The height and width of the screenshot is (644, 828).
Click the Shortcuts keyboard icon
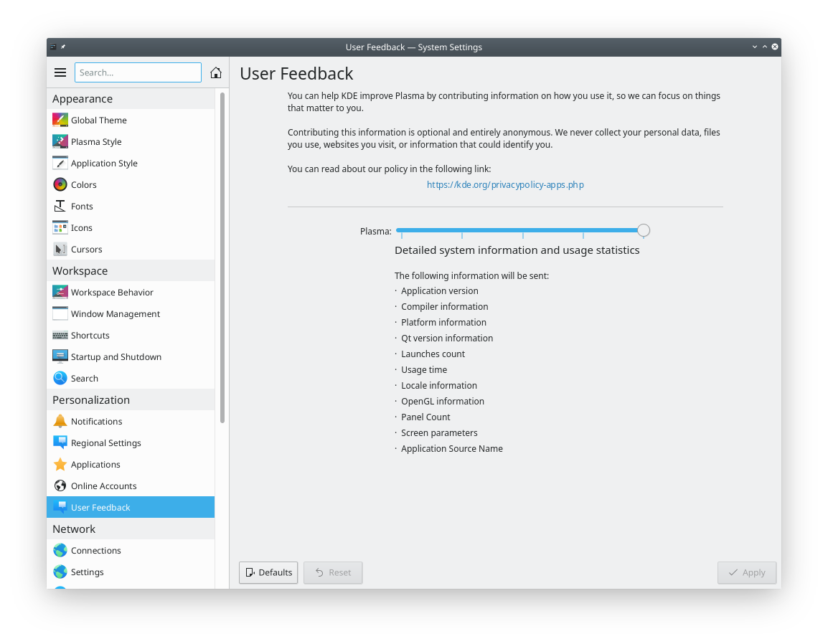(60, 335)
